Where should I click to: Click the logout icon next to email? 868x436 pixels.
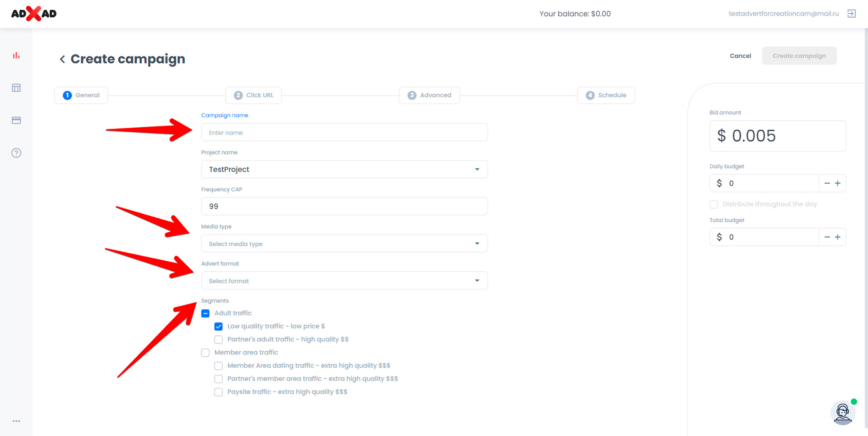[x=851, y=14]
